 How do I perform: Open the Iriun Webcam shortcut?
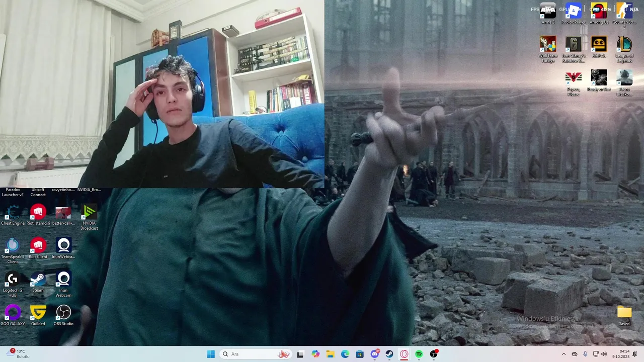(x=63, y=284)
